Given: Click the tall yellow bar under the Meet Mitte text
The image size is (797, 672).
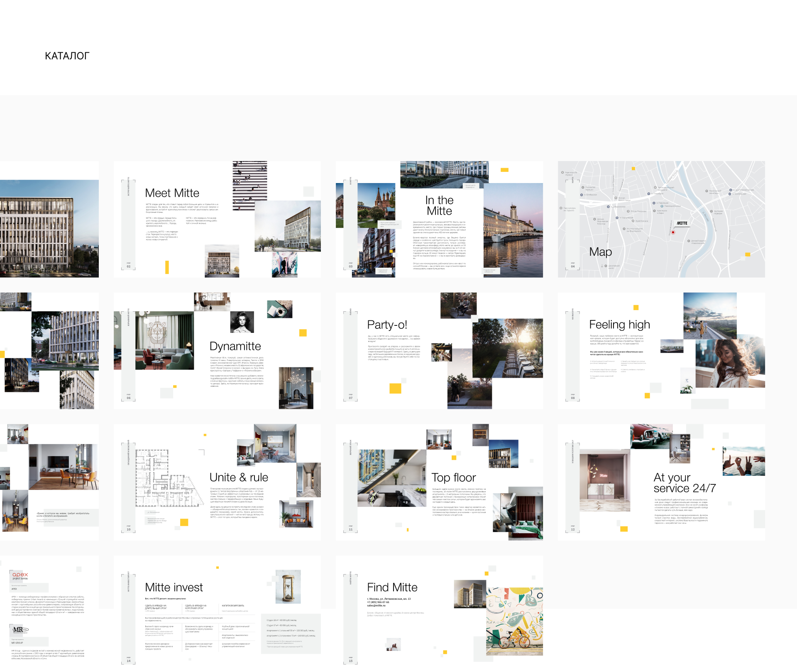Looking at the screenshot, I should pyautogui.click(x=167, y=267).
